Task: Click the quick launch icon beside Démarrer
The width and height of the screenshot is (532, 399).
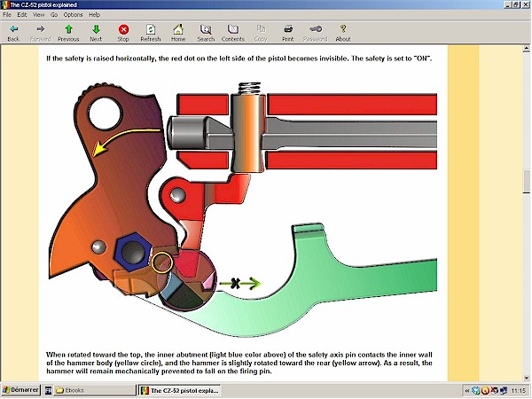Action: [48, 390]
